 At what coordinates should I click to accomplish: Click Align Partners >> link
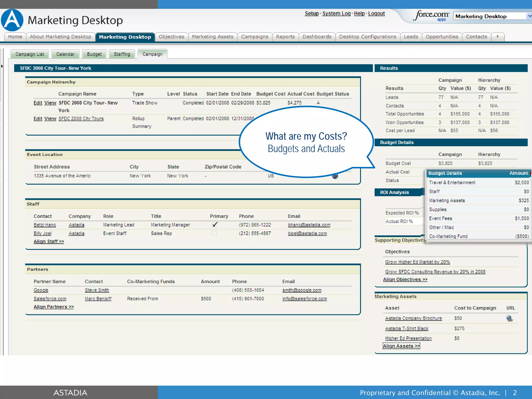click(x=54, y=307)
